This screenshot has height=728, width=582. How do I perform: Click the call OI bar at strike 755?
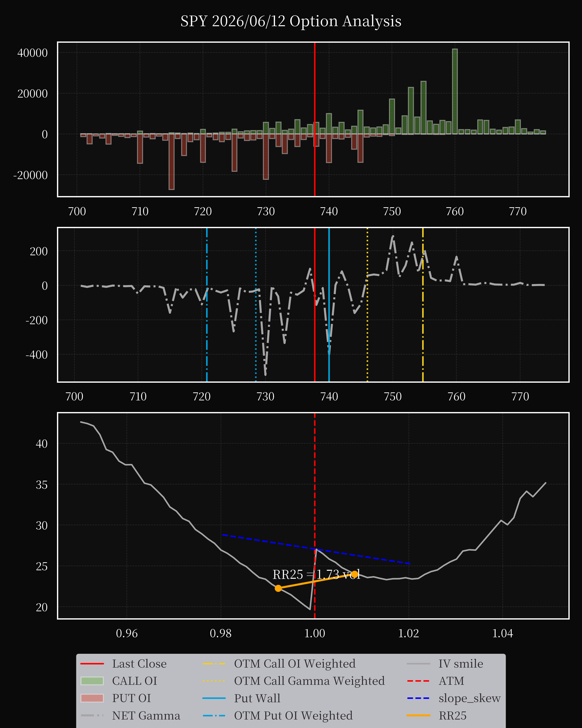(423, 108)
